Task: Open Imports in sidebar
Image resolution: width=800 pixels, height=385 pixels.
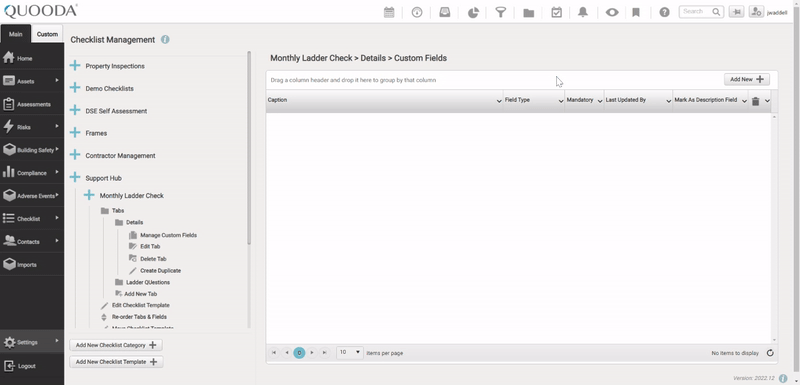Action: coord(32,265)
